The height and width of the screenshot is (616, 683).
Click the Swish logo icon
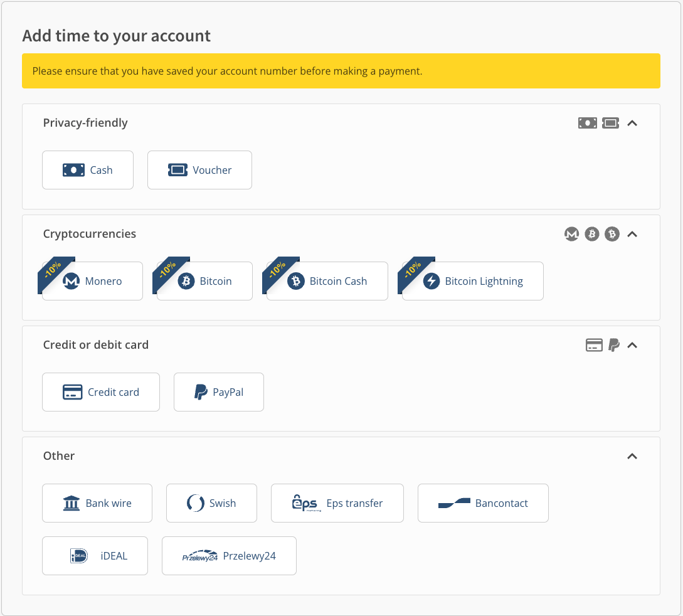(x=196, y=503)
